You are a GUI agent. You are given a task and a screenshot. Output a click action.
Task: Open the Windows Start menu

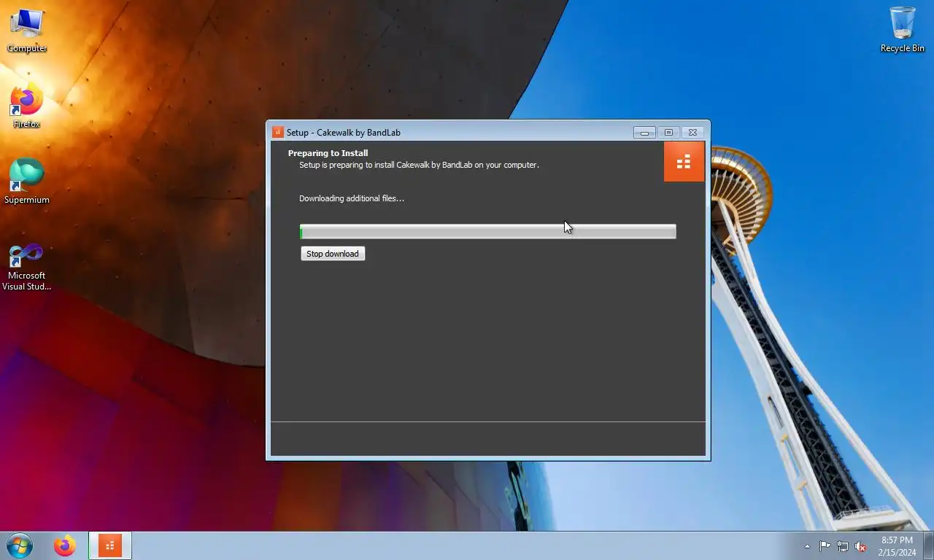(x=20, y=545)
